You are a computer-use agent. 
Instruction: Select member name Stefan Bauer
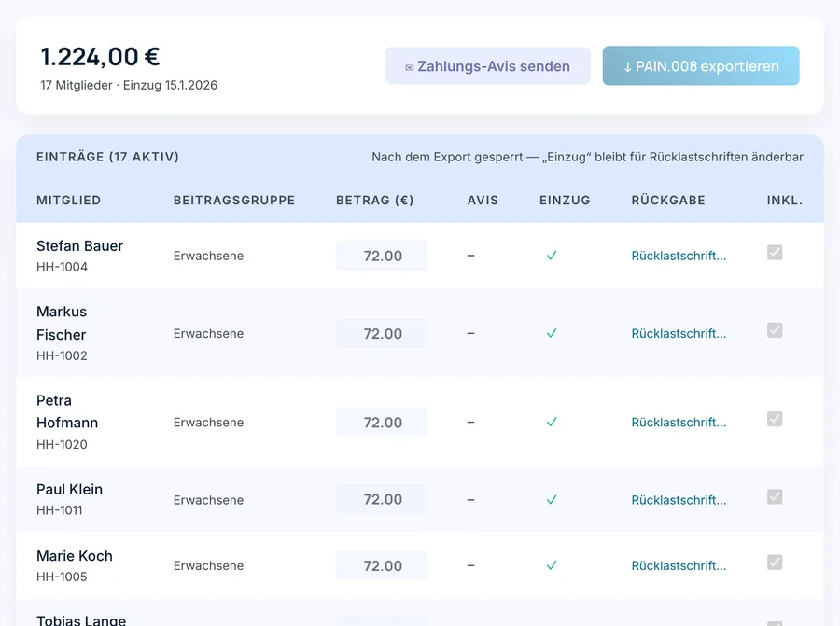pos(80,245)
